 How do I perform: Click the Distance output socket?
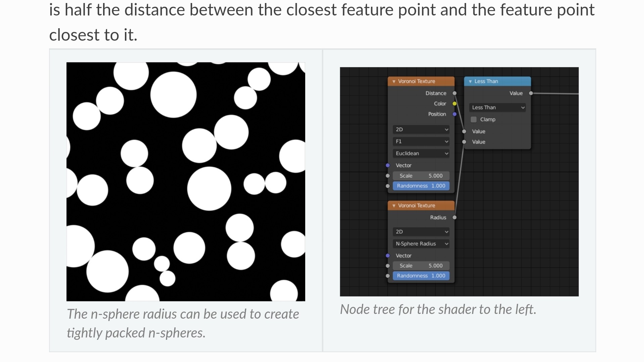tap(454, 93)
